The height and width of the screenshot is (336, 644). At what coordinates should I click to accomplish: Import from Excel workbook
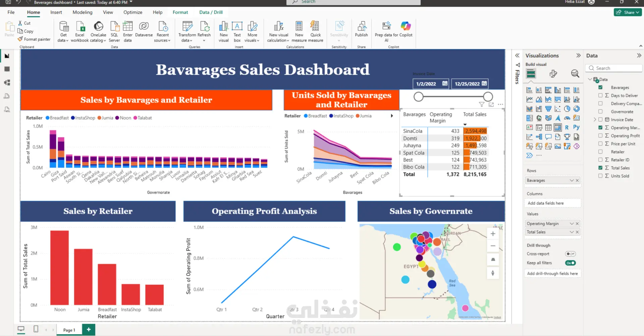click(80, 31)
